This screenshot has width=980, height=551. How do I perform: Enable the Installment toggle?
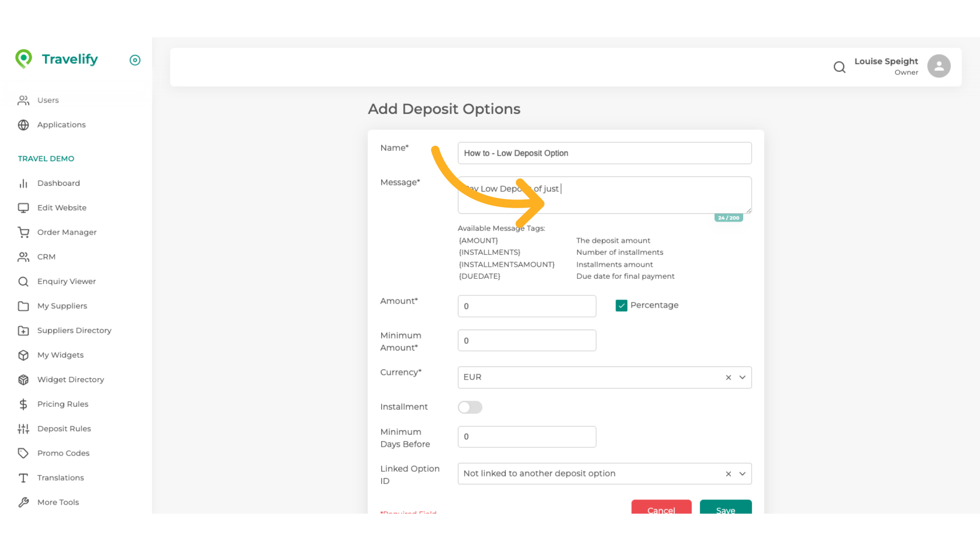470,407
